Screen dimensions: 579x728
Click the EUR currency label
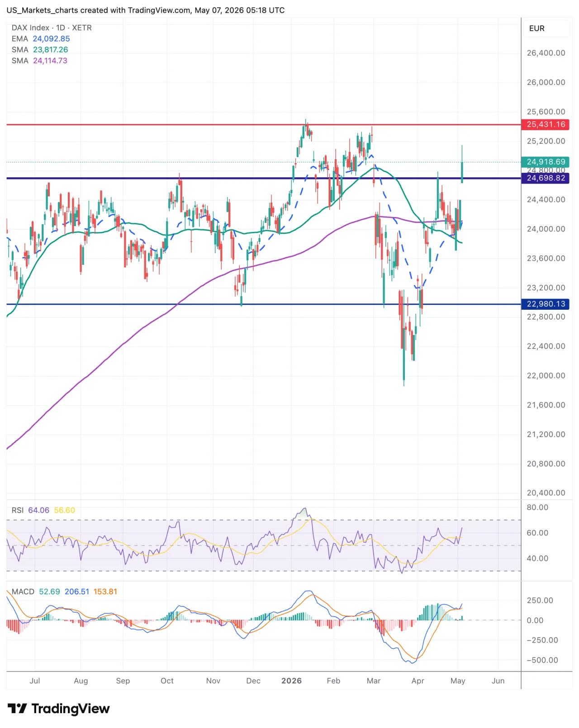click(x=537, y=28)
